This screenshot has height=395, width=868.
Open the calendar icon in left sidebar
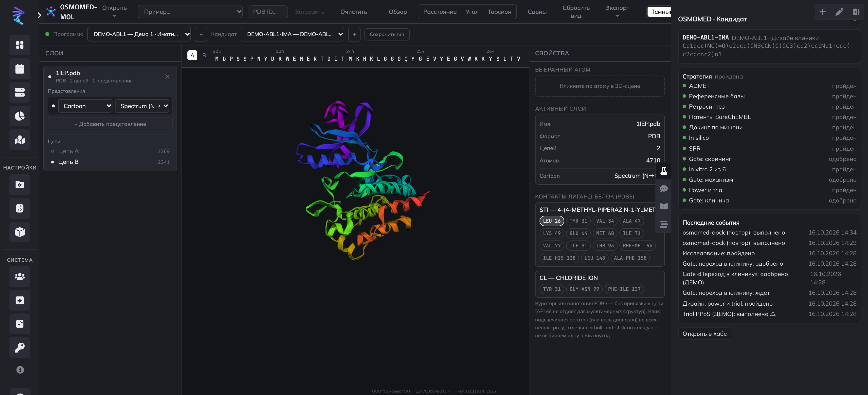(x=19, y=68)
